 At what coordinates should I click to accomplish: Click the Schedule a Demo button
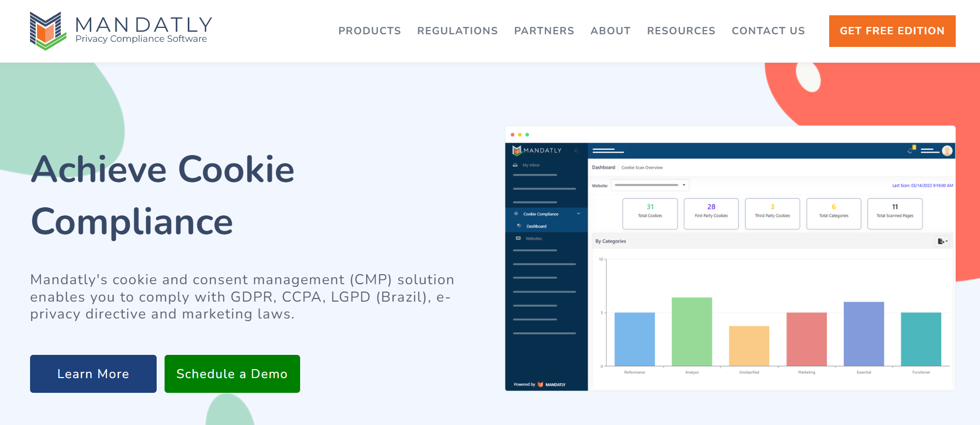pos(232,374)
